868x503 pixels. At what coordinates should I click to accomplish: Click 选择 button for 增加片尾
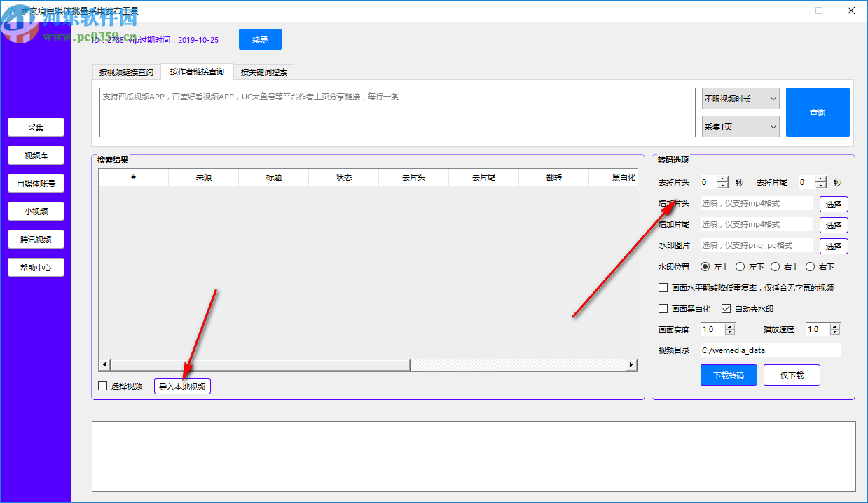tap(834, 226)
